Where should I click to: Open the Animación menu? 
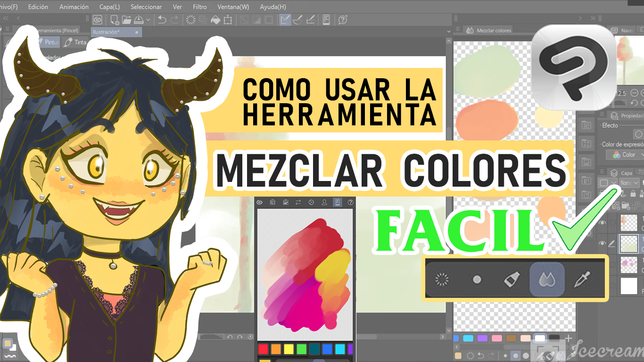click(x=74, y=7)
